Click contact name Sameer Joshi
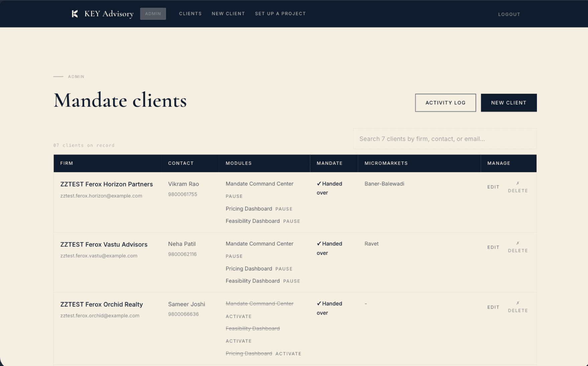Viewport: 588px width, 366px height. 186,304
